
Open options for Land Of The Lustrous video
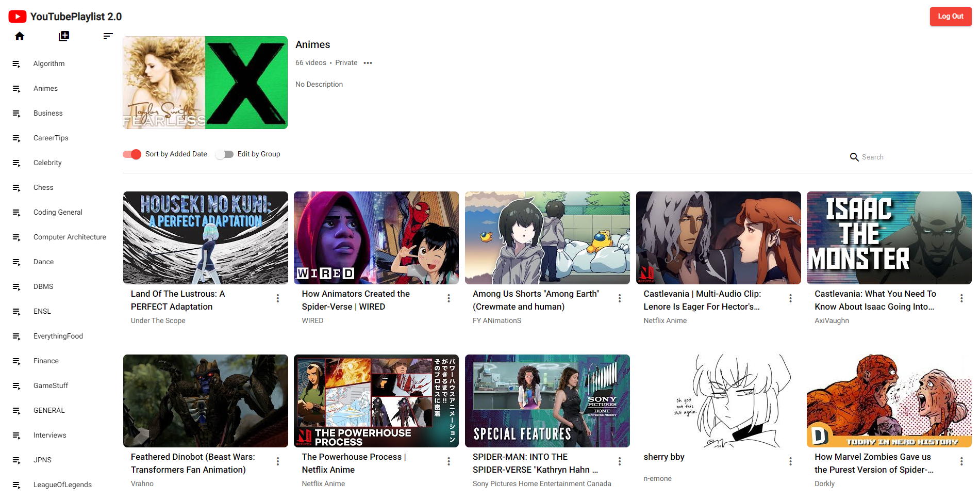click(x=278, y=298)
